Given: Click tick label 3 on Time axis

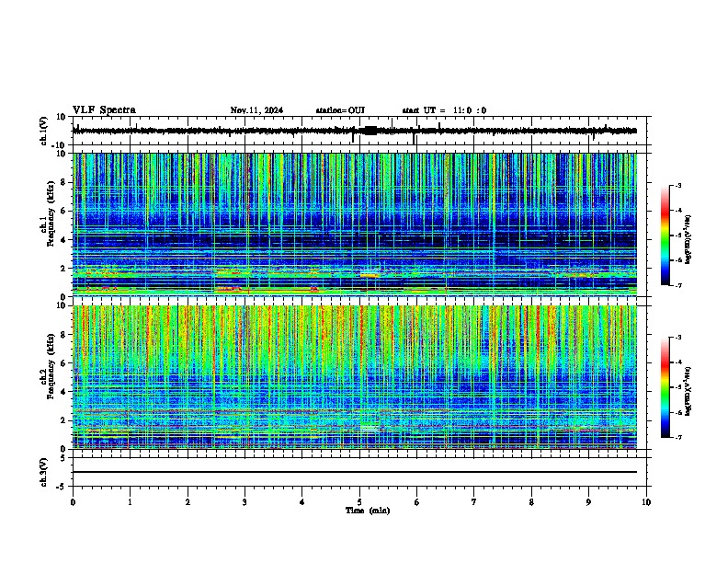Looking at the screenshot, I should click(245, 502).
